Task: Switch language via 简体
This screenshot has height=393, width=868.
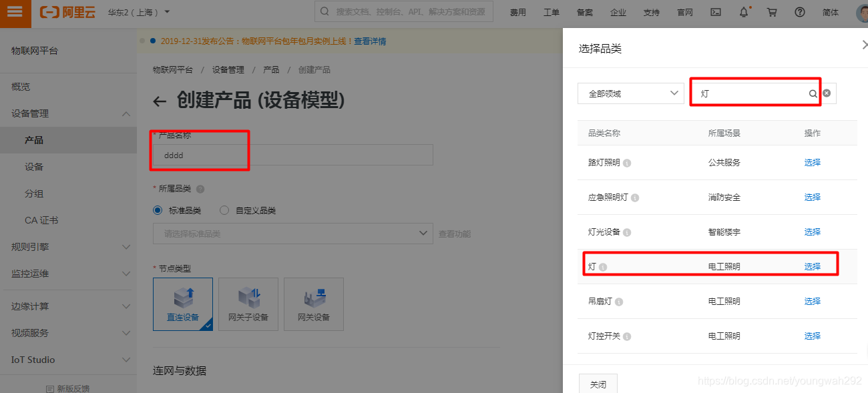Action: tap(831, 12)
